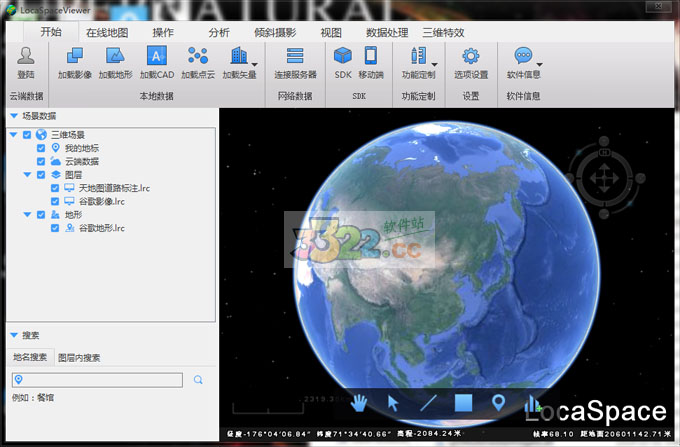Click the 登陆 login button

(x=26, y=62)
